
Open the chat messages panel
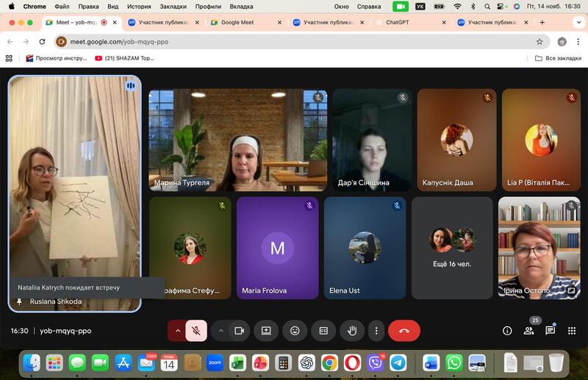point(550,331)
